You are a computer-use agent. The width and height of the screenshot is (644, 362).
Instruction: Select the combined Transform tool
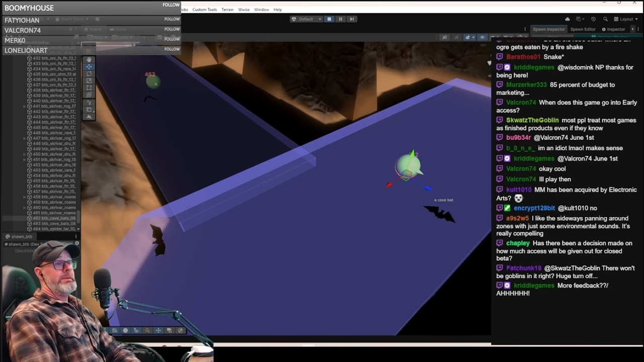[89, 95]
